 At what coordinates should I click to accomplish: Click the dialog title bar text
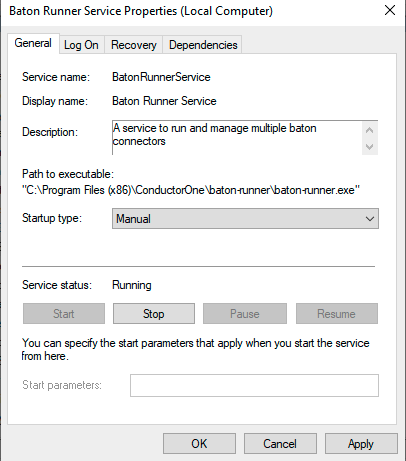141,11
